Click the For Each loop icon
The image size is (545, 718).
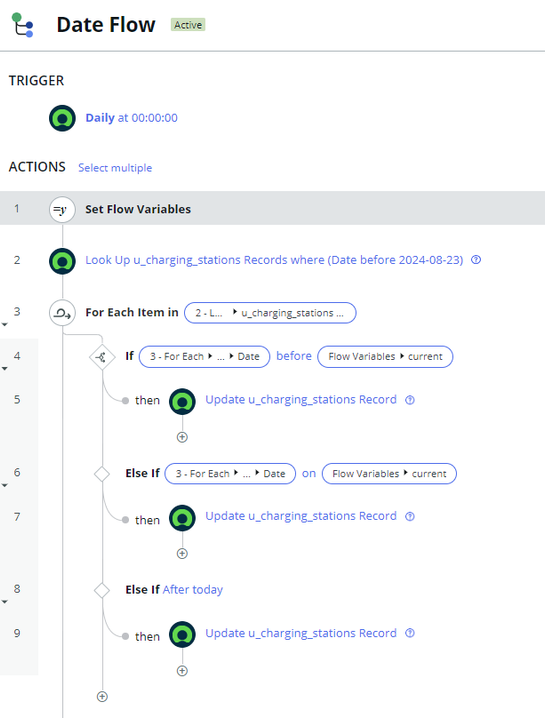click(62, 313)
